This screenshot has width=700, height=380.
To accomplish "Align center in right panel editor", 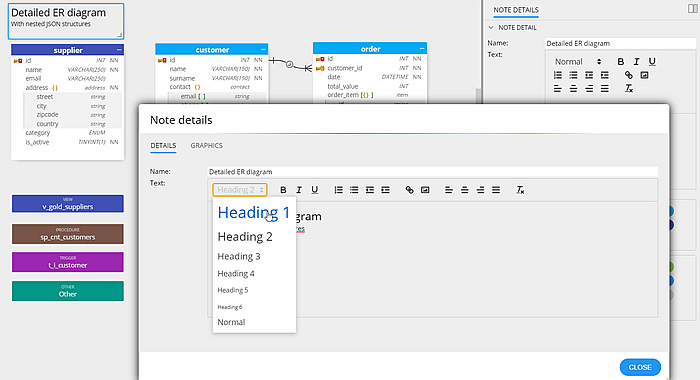I will coord(573,88).
